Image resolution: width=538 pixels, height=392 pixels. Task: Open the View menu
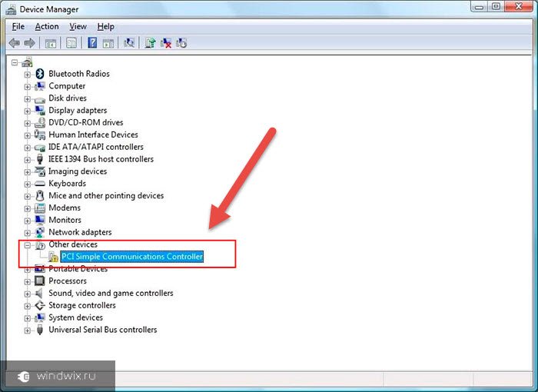78,26
